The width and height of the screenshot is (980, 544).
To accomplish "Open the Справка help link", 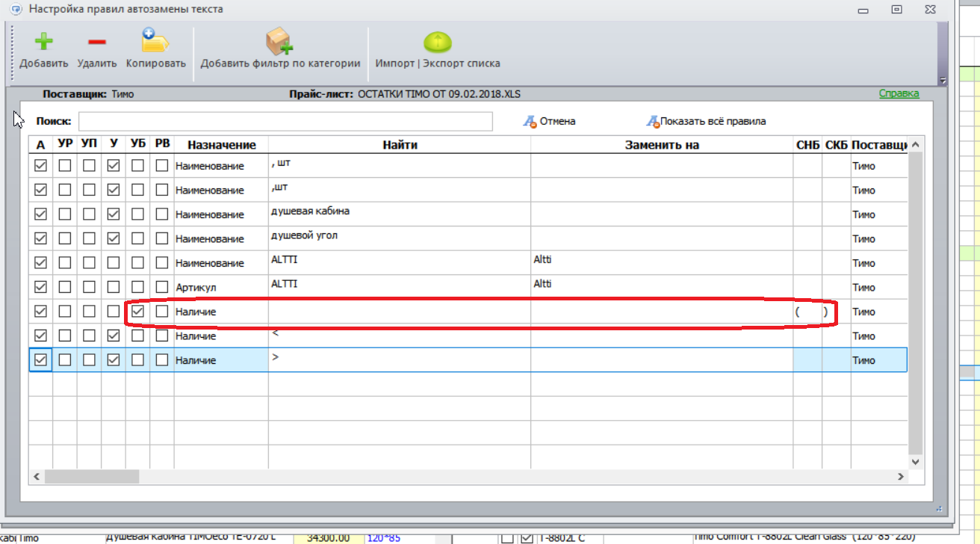I will click(899, 93).
